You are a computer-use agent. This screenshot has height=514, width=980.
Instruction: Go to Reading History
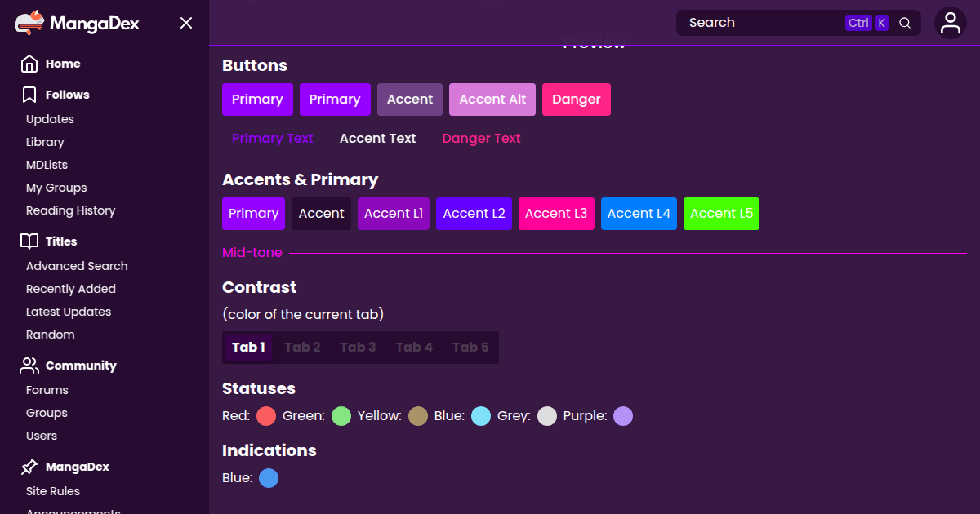(x=70, y=210)
